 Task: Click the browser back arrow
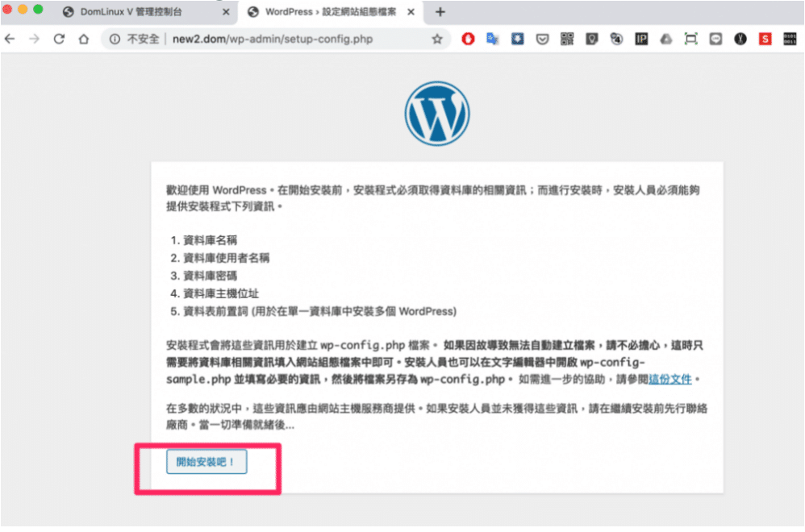(10, 39)
